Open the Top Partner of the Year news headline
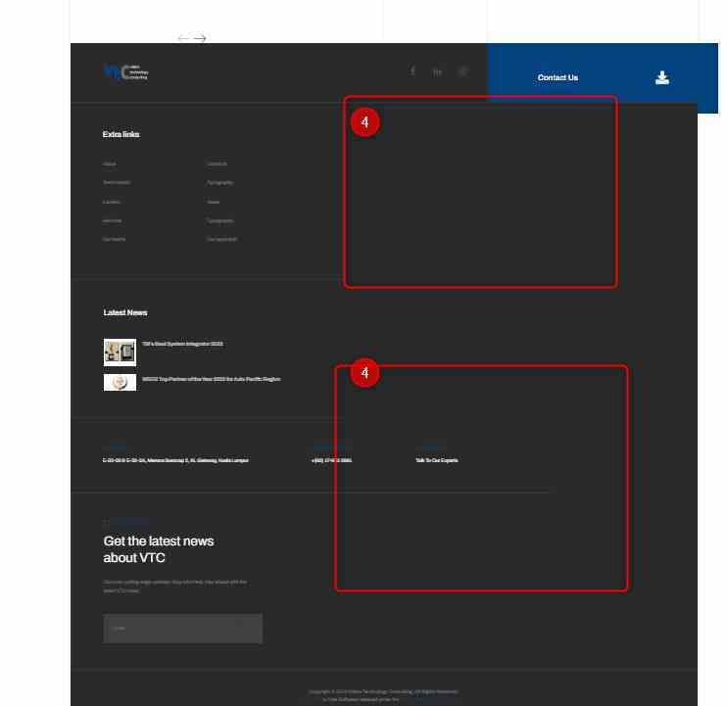This screenshot has width=728, height=706. (x=212, y=379)
